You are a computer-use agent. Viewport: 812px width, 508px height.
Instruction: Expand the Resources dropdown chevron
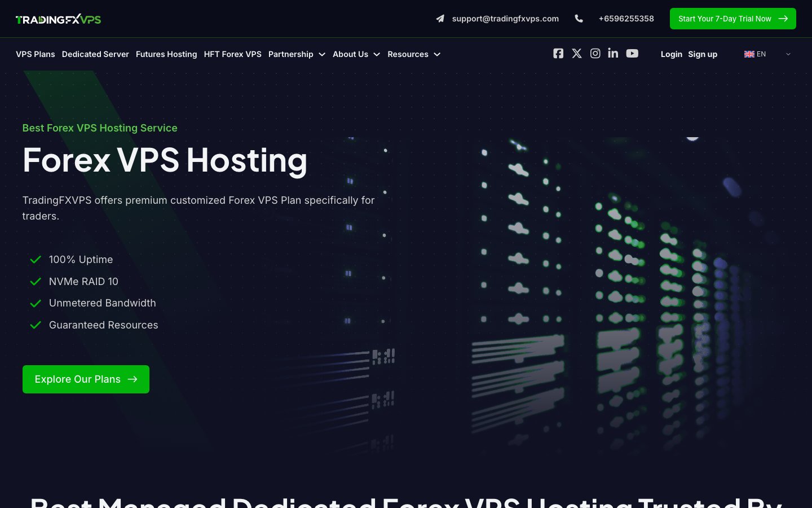coord(437,55)
